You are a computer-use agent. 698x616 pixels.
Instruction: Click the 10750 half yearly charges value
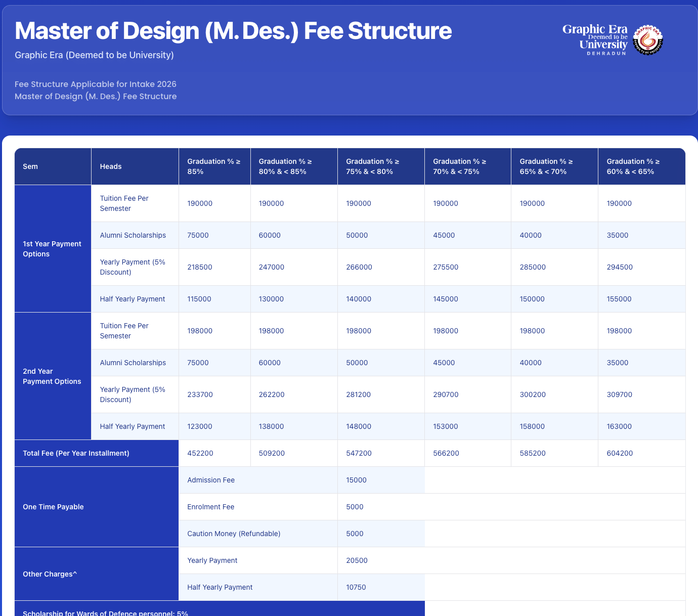coord(356,587)
